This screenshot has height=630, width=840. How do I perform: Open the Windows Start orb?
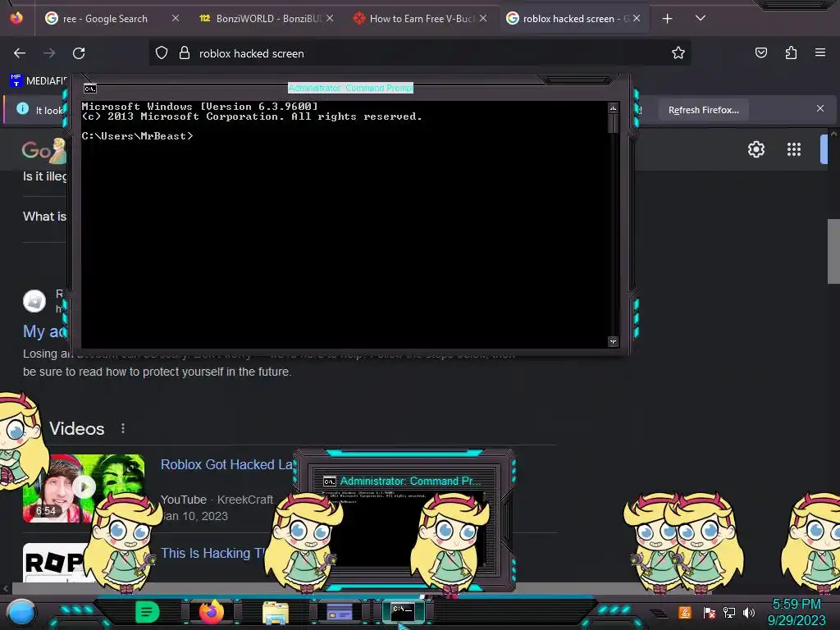tap(21, 613)
